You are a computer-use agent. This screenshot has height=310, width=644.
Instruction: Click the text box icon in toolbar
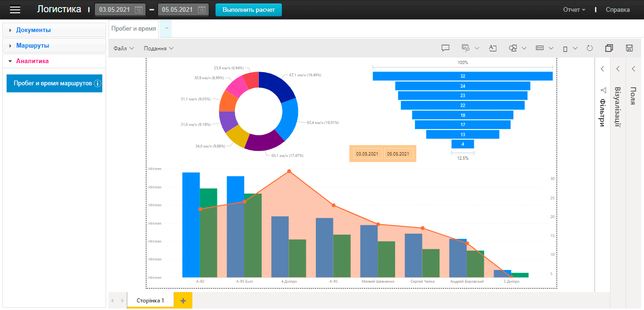493,48
